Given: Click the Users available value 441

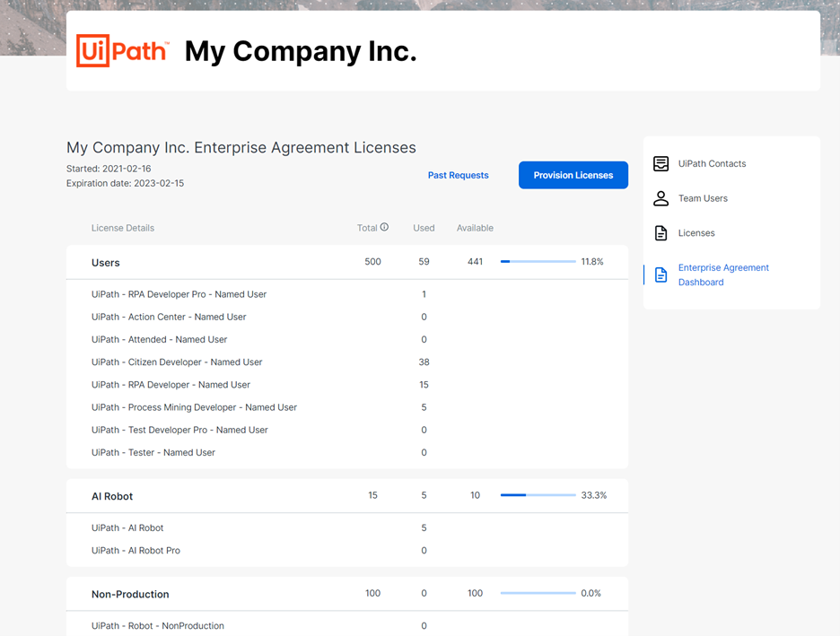Looking at the screenshot, I should (475, 262).
